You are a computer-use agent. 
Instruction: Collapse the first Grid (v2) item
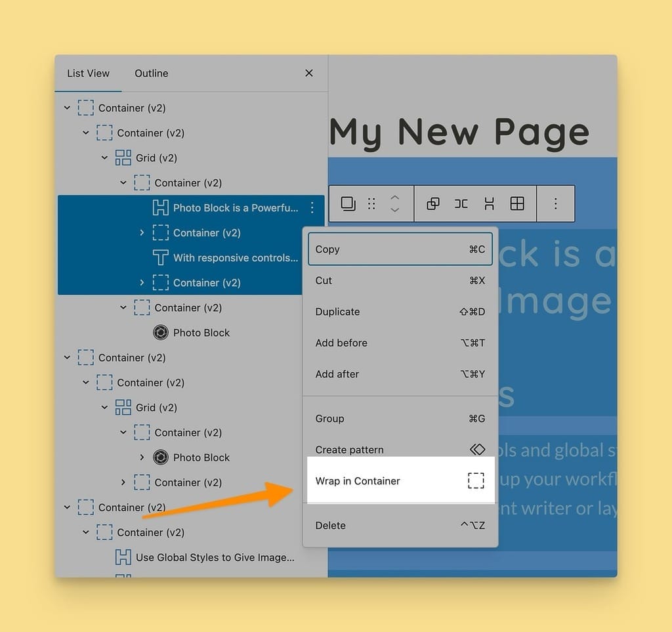point(104,158)
